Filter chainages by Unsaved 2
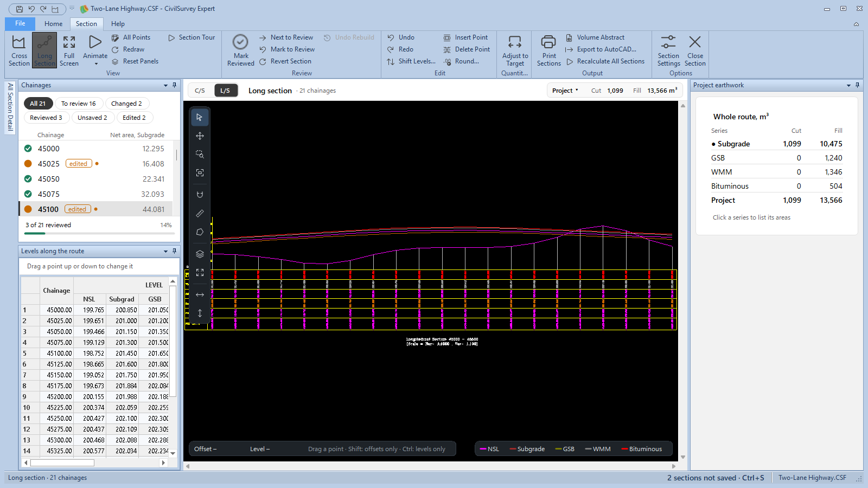Viewport: 868px width, 488px height. click(x=92, y=118)
